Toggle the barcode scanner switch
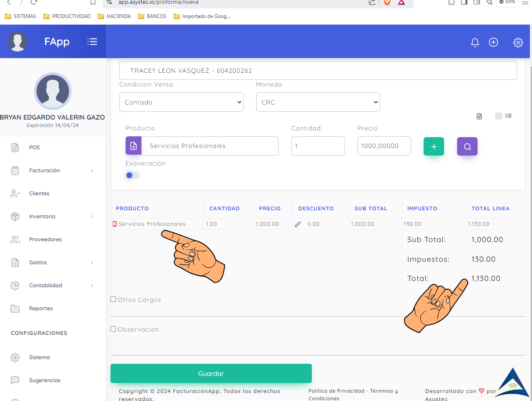 (499, 116)
